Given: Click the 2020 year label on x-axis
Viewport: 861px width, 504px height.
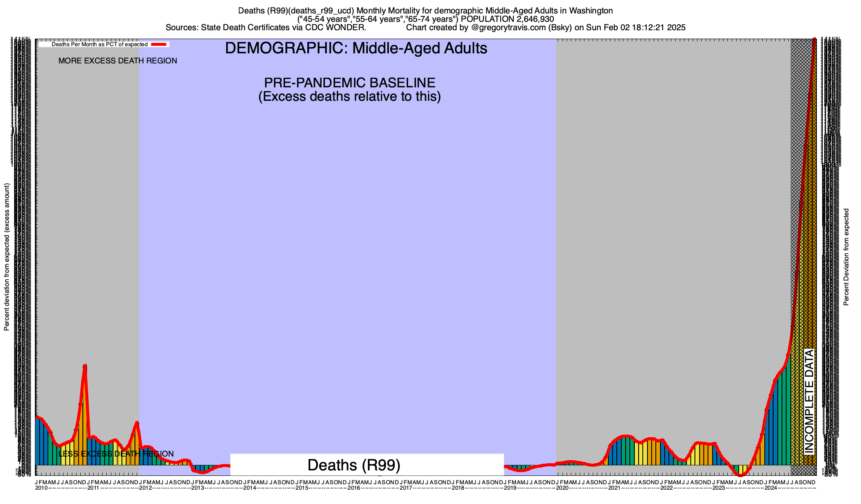Looking at the screenshot, I should tap(563, 488).
